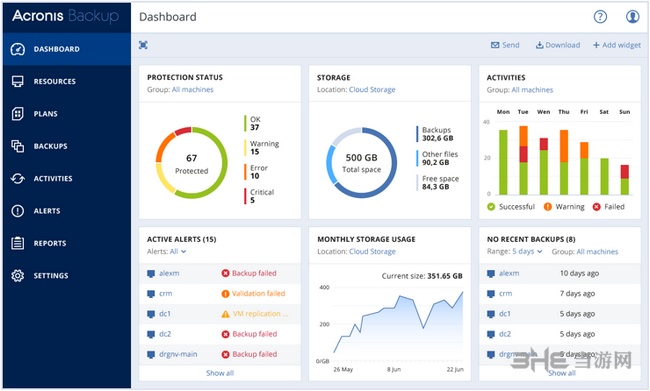This screenshot has width=650, height=391.
Task: Click the Dashboard gauge icon in the sidebar
Action: (17, 49)
